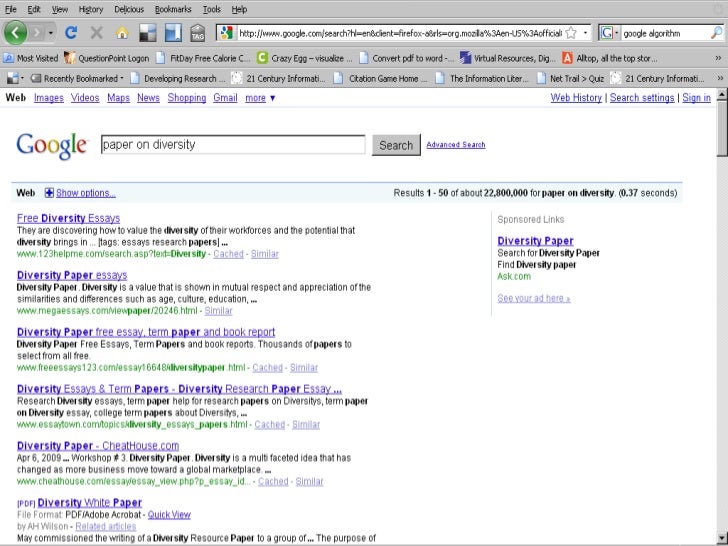Click the Google site icon in the address bar
The width and height of the screenshot is (728, 546).
pos(227,32)
